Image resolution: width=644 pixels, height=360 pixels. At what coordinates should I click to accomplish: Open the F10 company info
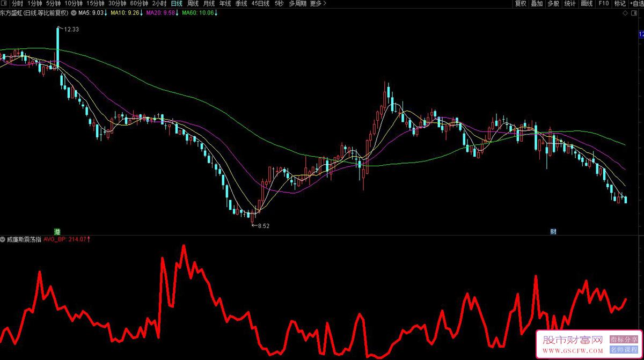click(604, 3)
